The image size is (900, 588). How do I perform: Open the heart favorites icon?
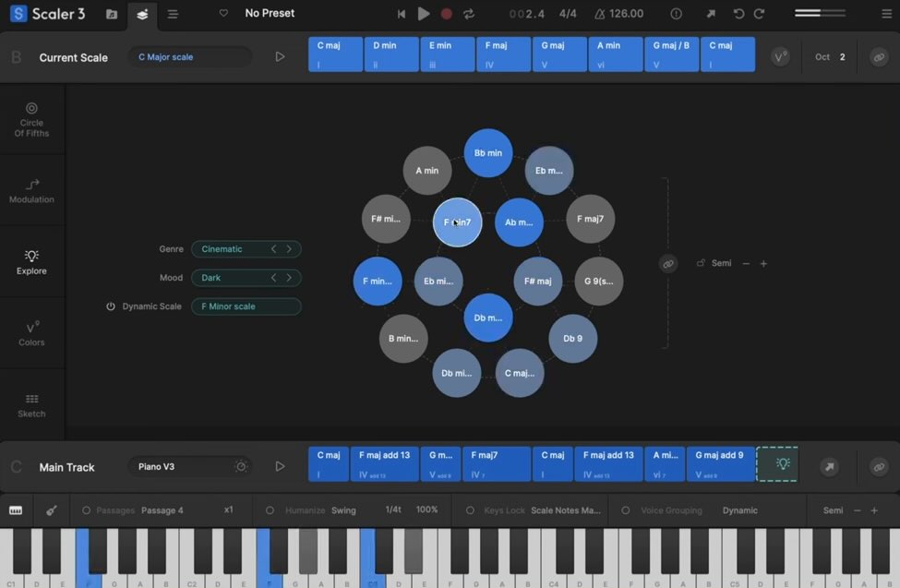coord(223,14)
